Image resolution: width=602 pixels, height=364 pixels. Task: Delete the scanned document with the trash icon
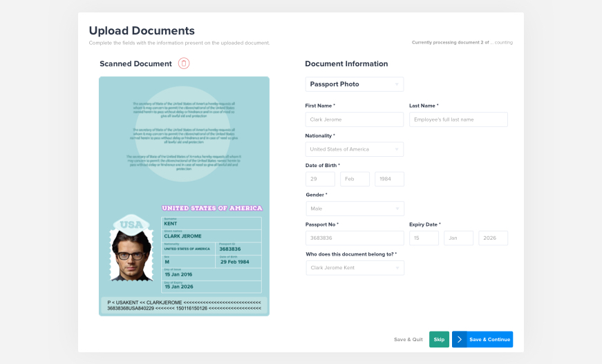point(184,64)
